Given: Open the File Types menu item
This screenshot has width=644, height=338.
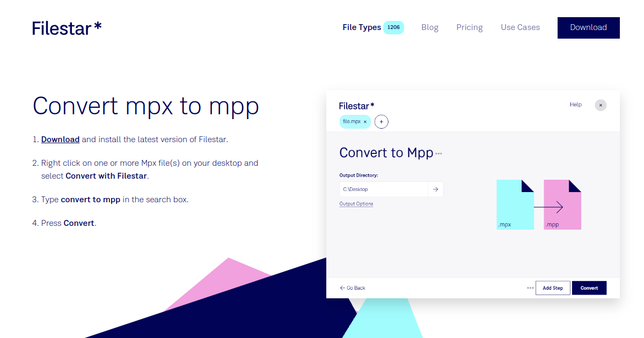Looking at the screenshot, I should point(362,27).
